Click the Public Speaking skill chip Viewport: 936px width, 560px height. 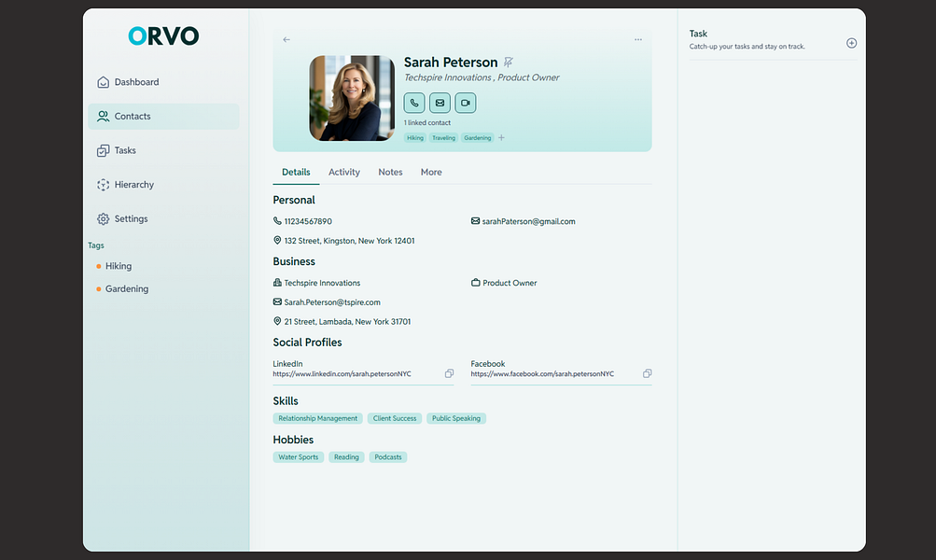456,418
